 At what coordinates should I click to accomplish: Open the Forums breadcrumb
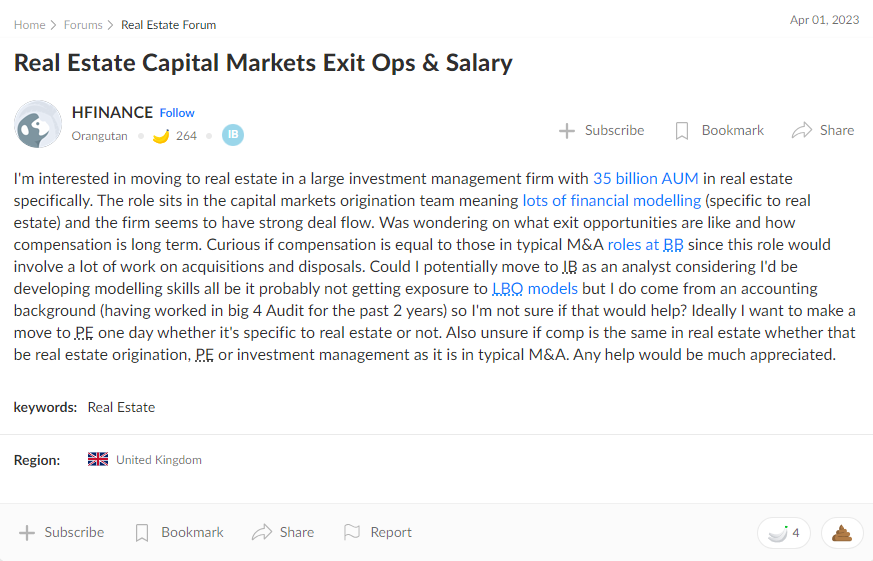pyautogui.click(x=83, y=25)
